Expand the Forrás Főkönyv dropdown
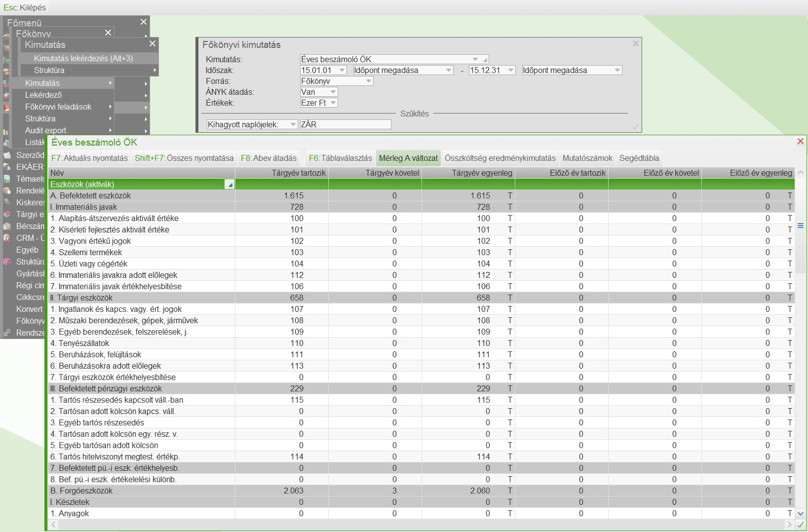 click(x=368, y=81)
